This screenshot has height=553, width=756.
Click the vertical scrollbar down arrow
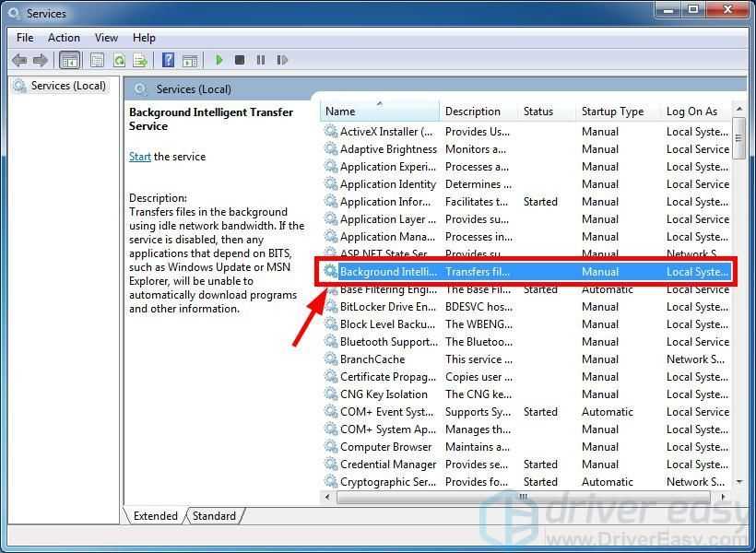[x=739, y=482]
